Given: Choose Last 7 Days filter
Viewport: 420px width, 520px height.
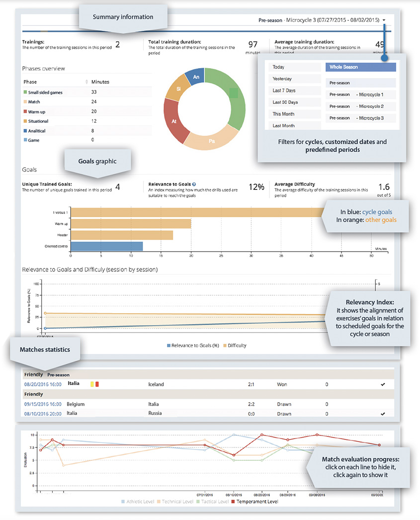Looking at the screenshot, I should [295, 90].
